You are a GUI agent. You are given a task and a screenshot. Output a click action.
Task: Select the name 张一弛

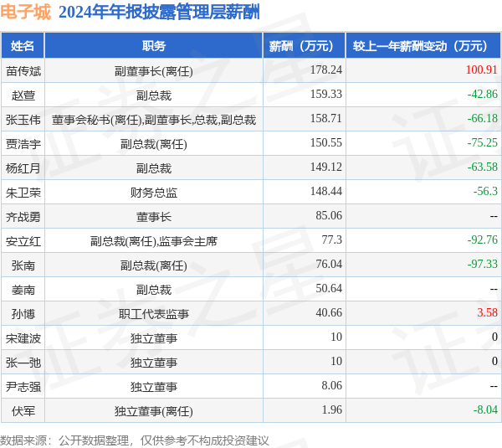click(x=23, y=363)
